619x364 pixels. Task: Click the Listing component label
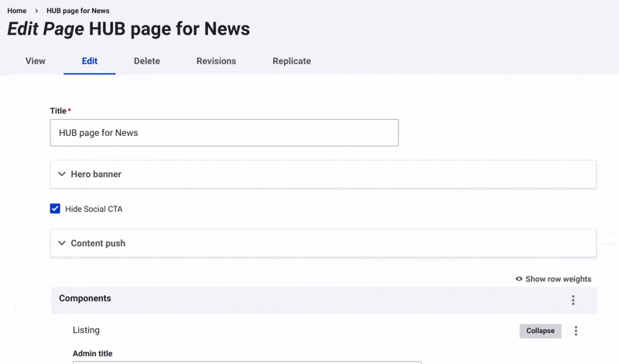pyautogui.click(x=86, y=330)
